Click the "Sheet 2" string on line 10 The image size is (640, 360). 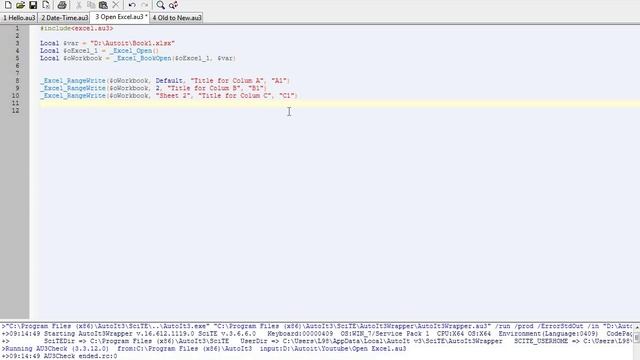coord(173,96)
